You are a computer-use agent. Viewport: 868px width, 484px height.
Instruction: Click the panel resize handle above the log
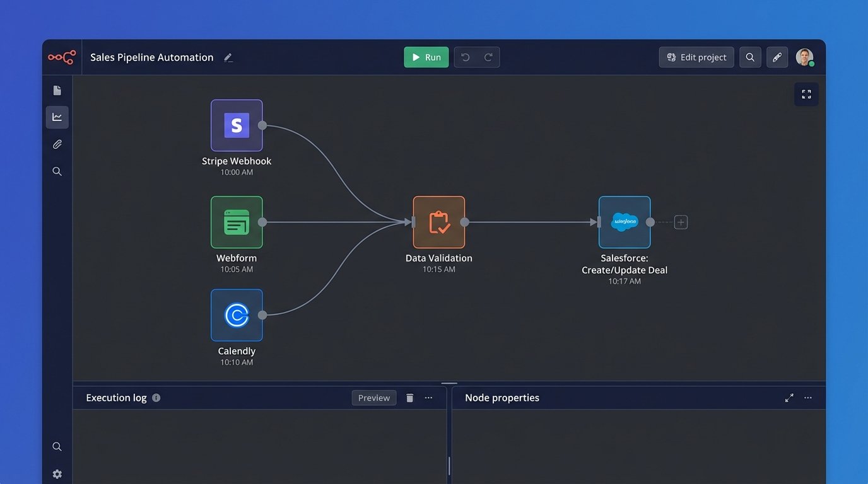coord(449,383)
